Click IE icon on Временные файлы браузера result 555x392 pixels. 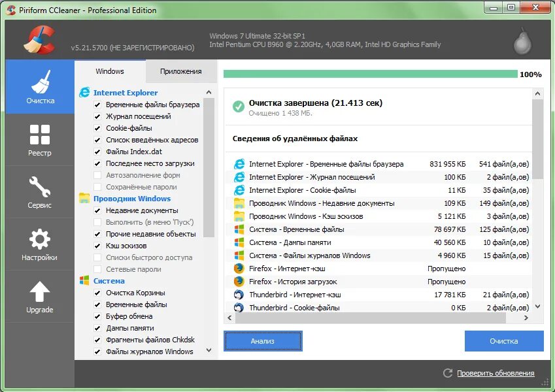click(x=239, y=164)
